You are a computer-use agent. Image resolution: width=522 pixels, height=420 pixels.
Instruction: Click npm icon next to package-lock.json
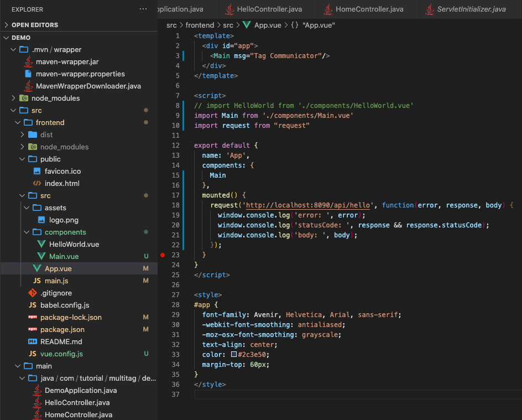point(33,317)
